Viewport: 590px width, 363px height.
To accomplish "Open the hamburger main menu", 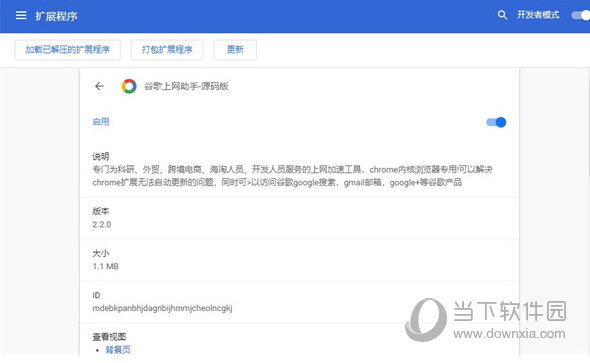I will click(21, 15).
